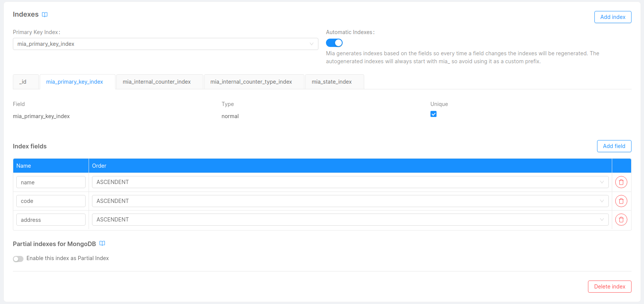Click the Add field button
Viewport: 644px width, 304px height.
tap(614, 146)
